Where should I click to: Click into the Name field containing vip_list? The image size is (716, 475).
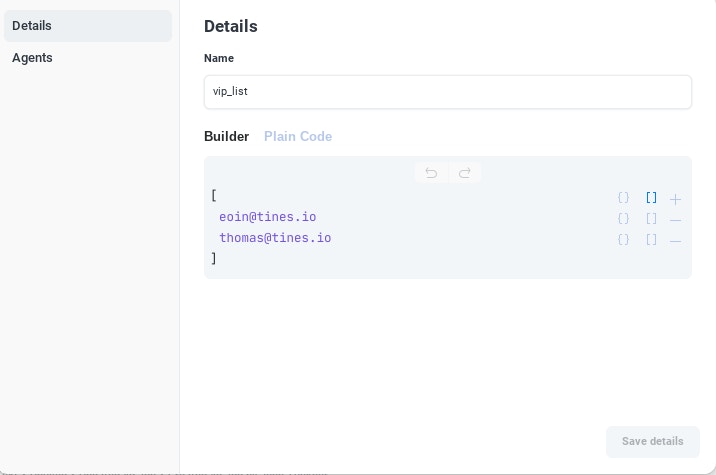[447, 92]
